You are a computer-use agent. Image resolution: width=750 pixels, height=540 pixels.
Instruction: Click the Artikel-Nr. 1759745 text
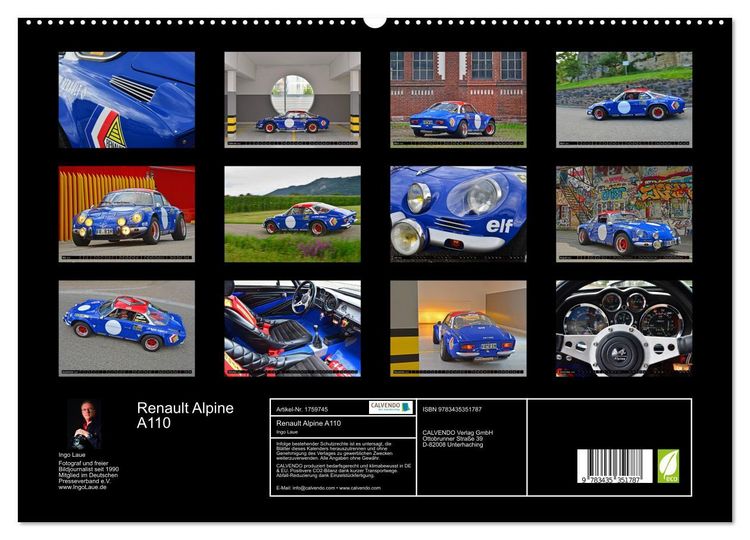[302, 409]
